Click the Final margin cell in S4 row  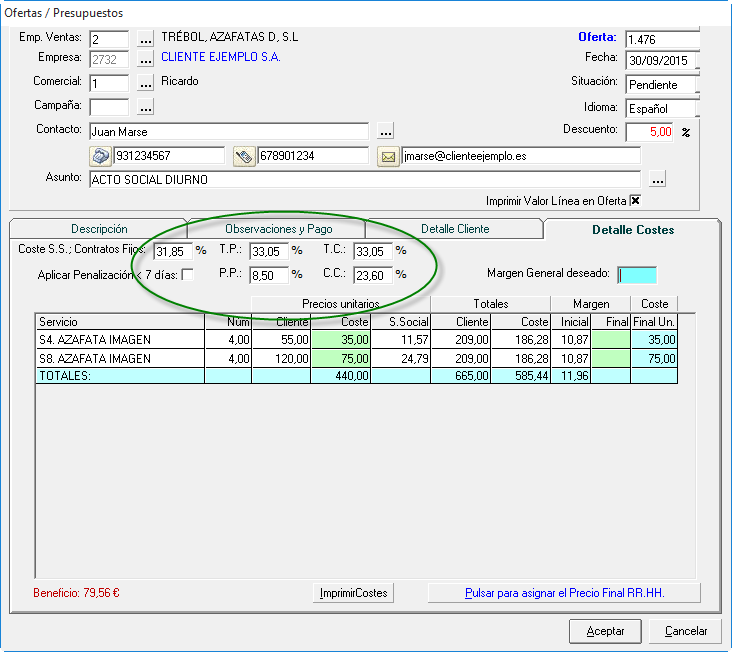611,339
